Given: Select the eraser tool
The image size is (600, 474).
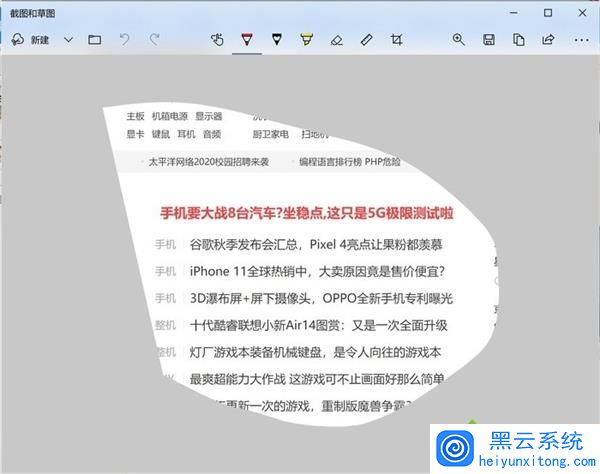Looking at the screenshot, I should click(x=337, y=40).
